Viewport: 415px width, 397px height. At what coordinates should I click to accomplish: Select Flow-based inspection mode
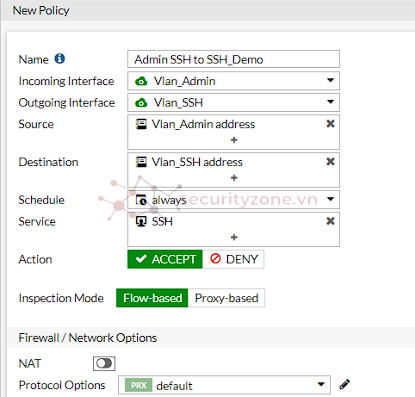(152, 298)
